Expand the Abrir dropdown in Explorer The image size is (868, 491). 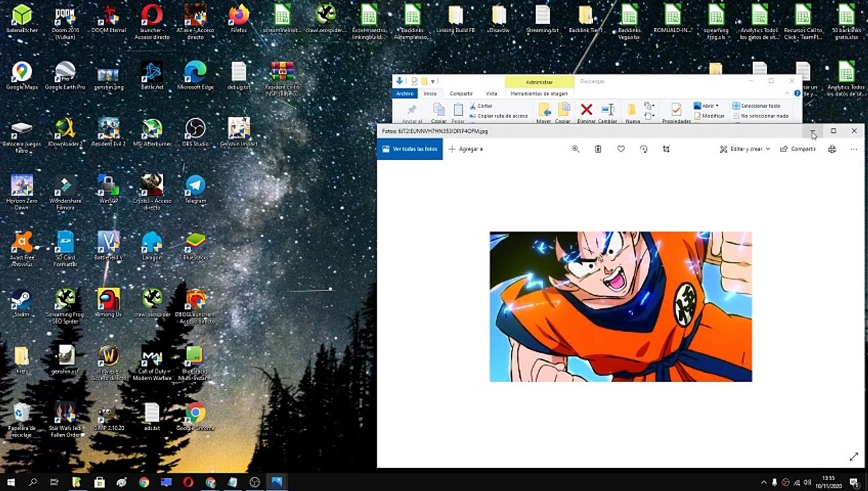(x=706, y=106)
